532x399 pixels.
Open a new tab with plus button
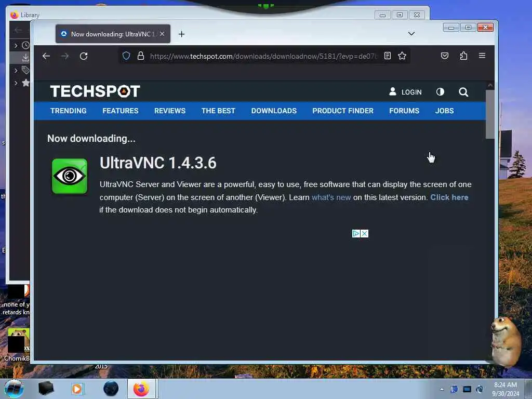coord(181,34)
